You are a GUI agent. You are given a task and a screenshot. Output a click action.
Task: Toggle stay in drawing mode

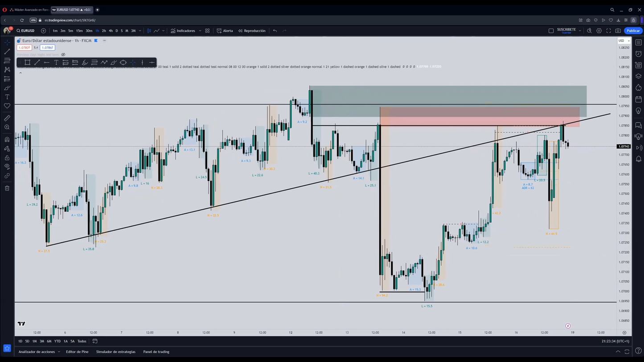7,149
